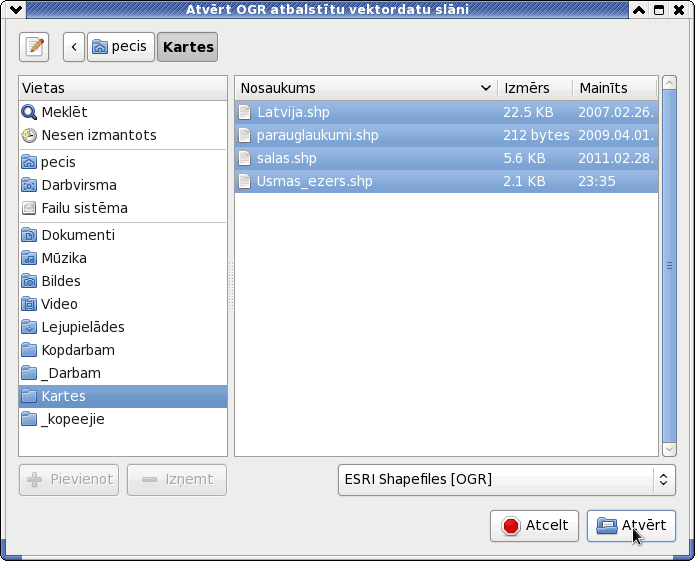Select Kartes bookmark in sidebar
The image size is (695, 561).
coord(123,397)
